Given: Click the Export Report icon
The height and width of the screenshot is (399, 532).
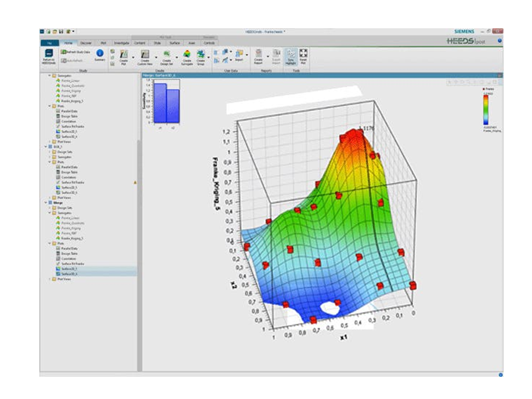Looking at the screenshot, I should 277,53.
